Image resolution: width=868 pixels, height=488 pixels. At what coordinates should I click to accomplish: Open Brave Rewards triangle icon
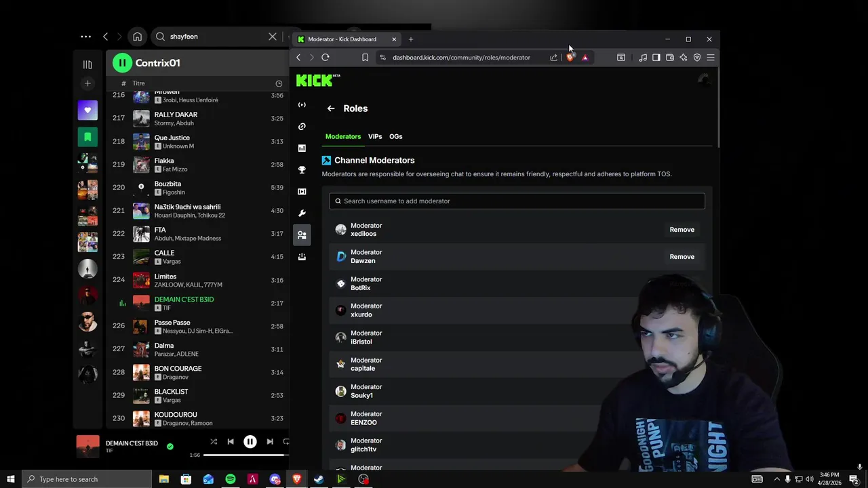[585, 58]
